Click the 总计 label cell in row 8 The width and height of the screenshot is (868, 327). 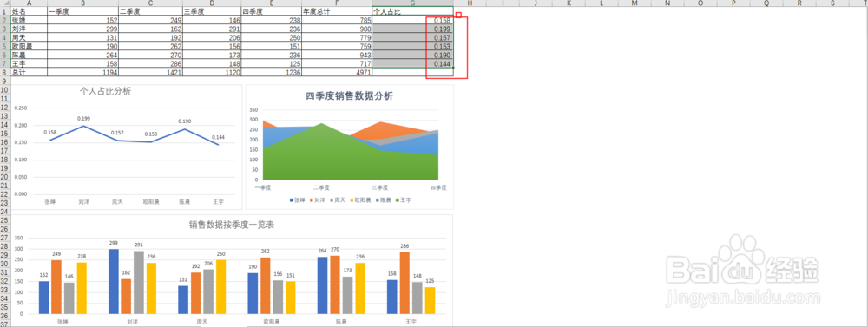pyautogui.click(x=29, y=73)
